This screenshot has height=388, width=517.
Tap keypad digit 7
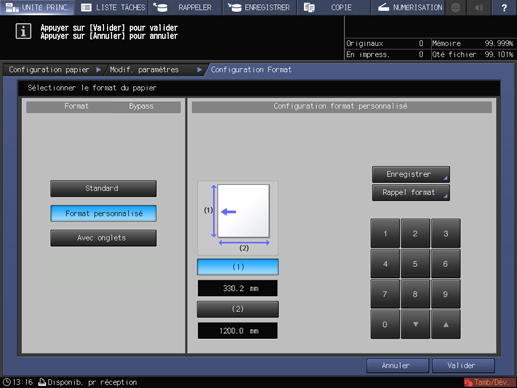tap(385, 294)
